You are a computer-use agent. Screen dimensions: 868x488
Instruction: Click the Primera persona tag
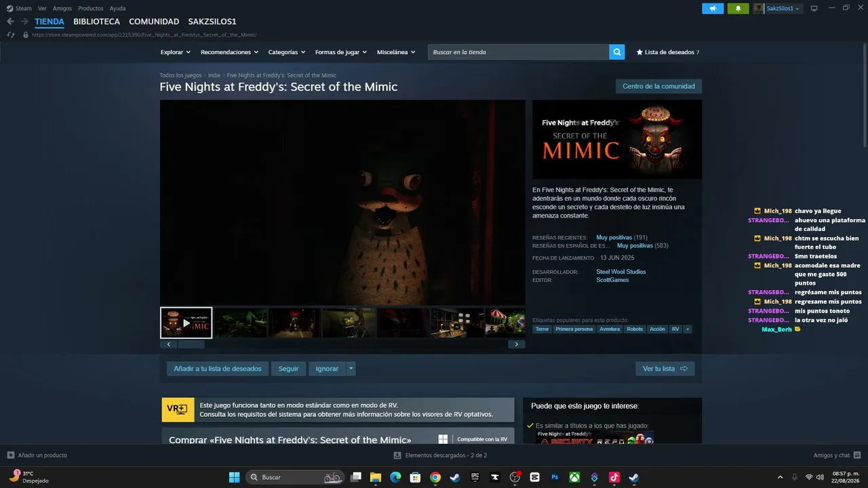[574, 329]
